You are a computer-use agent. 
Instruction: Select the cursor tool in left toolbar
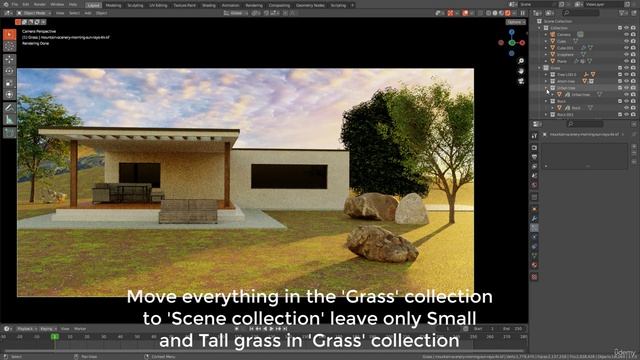coord(9,47)
